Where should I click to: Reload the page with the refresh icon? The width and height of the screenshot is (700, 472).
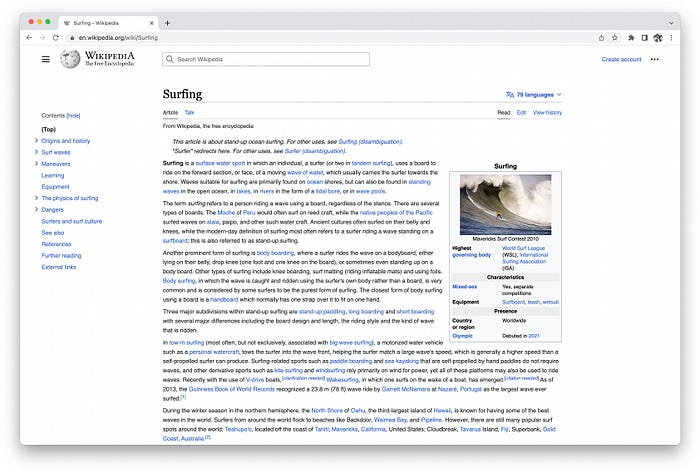[x=56, y=38]
